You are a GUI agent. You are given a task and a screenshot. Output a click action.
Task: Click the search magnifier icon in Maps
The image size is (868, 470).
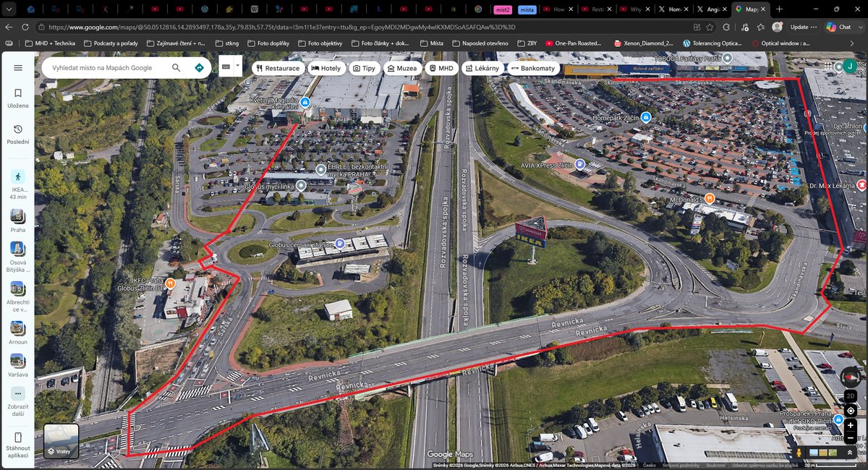[x=176, y=68]
